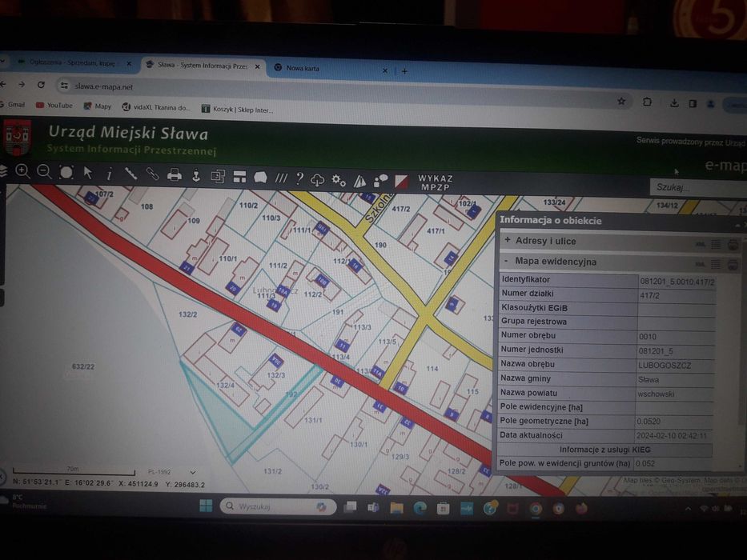Viewport: 747px width, 560px height.
Task: Toggle the red-white map flag tool
Action: pos(402,182)
